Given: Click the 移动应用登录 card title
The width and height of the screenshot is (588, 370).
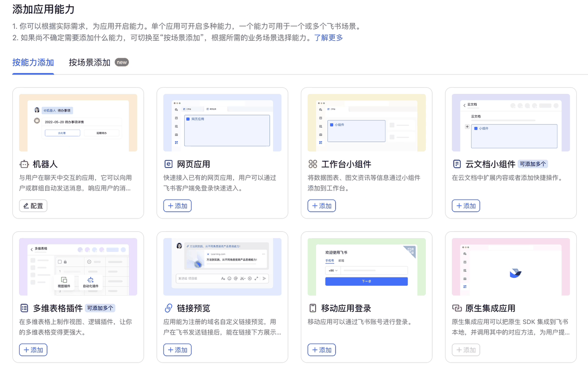Looking at the screenshot, I should (346, 308).
